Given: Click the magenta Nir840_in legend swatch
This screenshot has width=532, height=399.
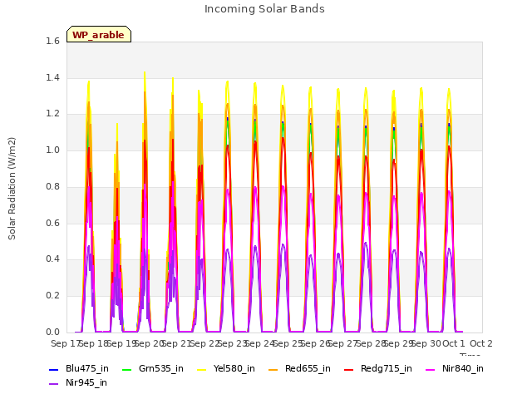Looking at the screenshot, I should [431, 369].
